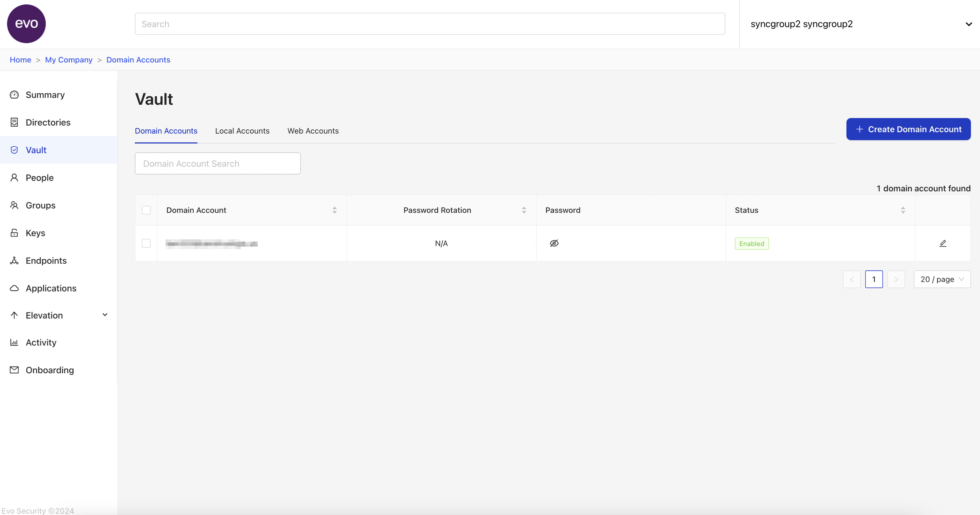
Task: Go to Home breadcrumb link
Action: pyautogui.click(x=20, y=60)
